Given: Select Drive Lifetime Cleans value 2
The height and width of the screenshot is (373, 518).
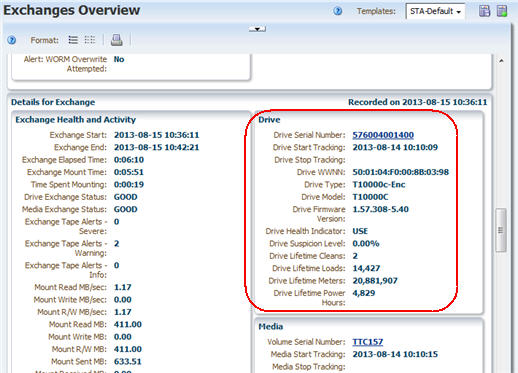Looking at the screenshot, I should coord(355,256).
